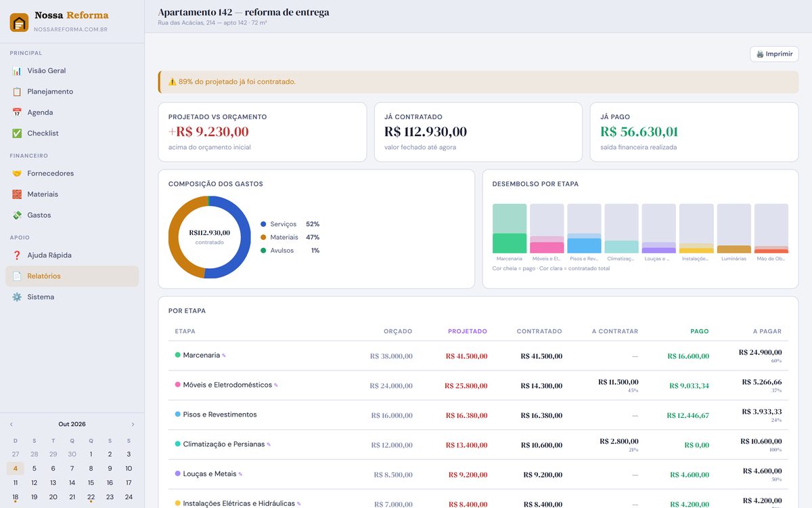Screen dimensions: 812x508
Task: Click the R$ 56.630,01 Já Pago value
Action: coord(639,132)
